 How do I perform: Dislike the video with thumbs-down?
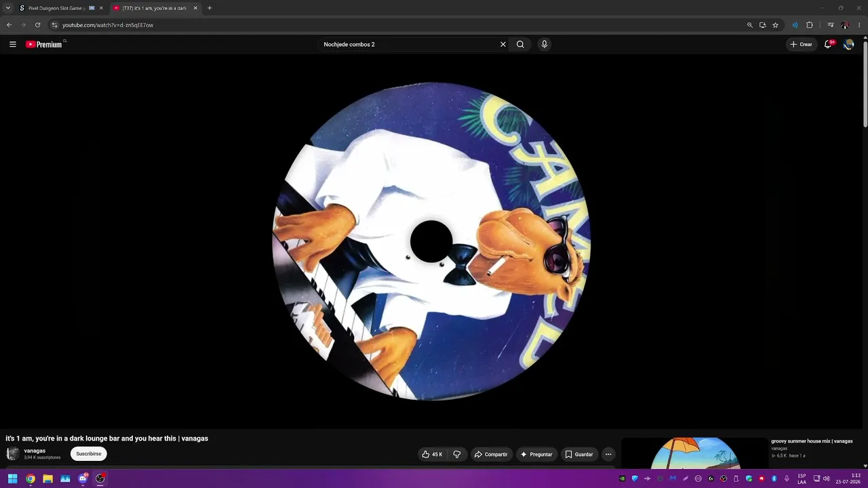(x=457, y=454)
